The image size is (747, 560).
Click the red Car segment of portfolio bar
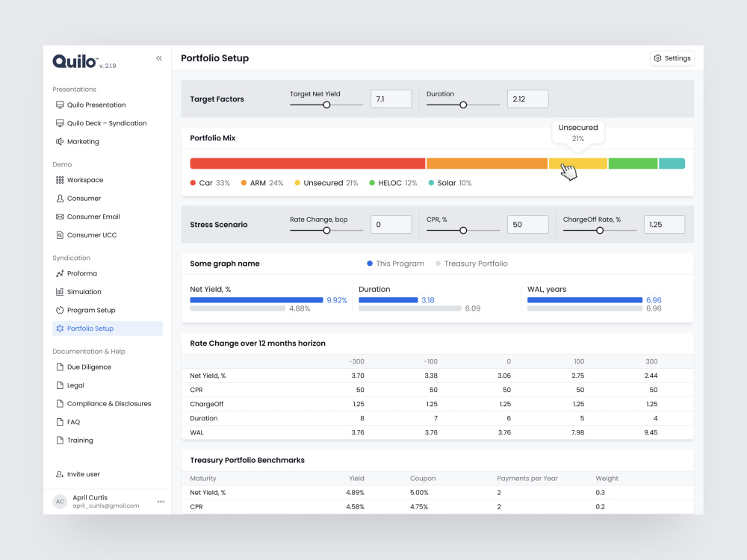[308, 164]
